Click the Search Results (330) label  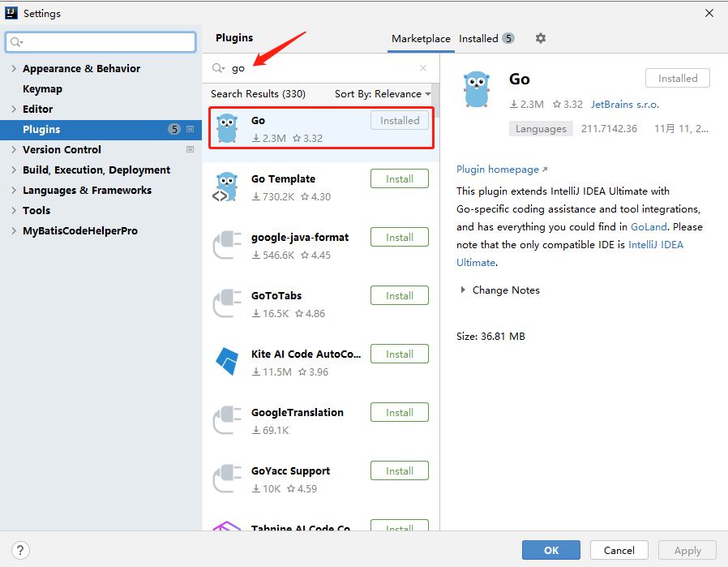pyautogui.click(x=258, y=94)
